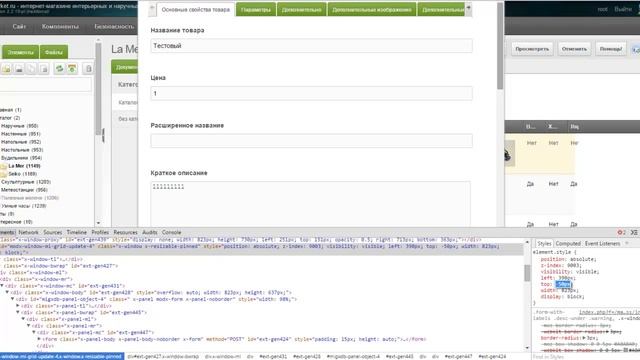Click the left panel collapse splitter handle
This screenshot has width=640, height=360.
(103, 136)
